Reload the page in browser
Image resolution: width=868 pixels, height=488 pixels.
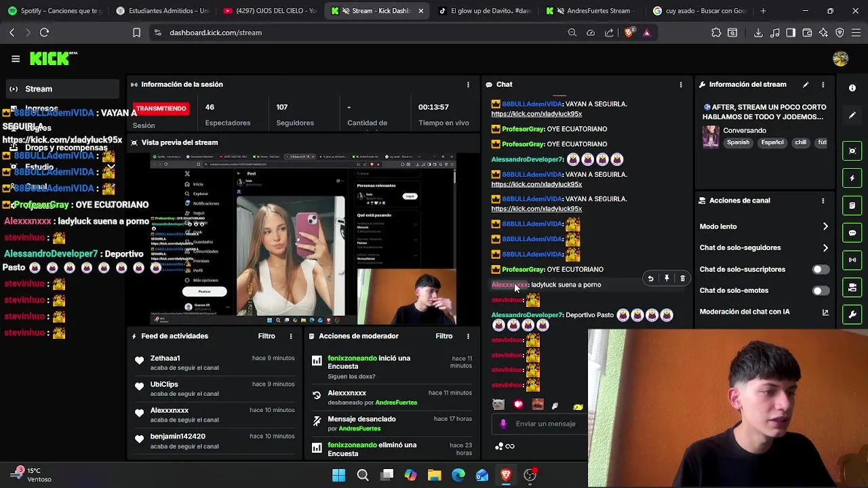(x=45, y=33)
